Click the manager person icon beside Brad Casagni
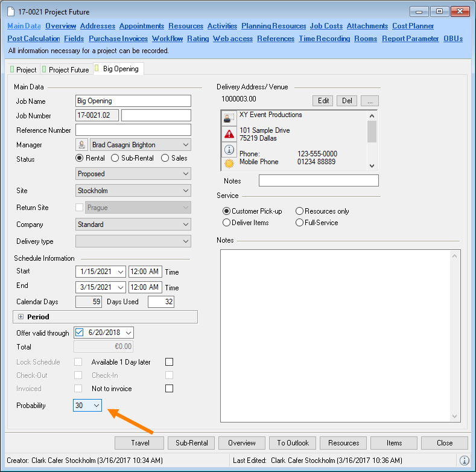The image size is (476, 472). click(x=82, y=145)
